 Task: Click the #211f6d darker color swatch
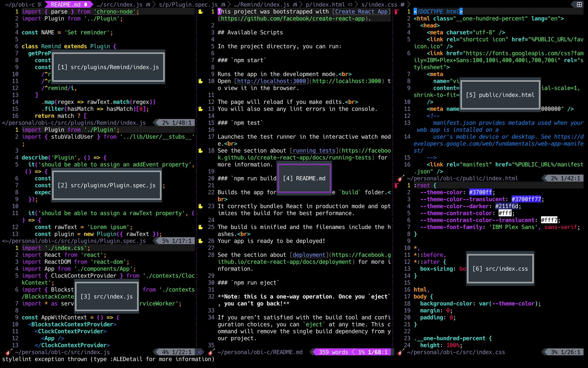[x=507, y=206]
